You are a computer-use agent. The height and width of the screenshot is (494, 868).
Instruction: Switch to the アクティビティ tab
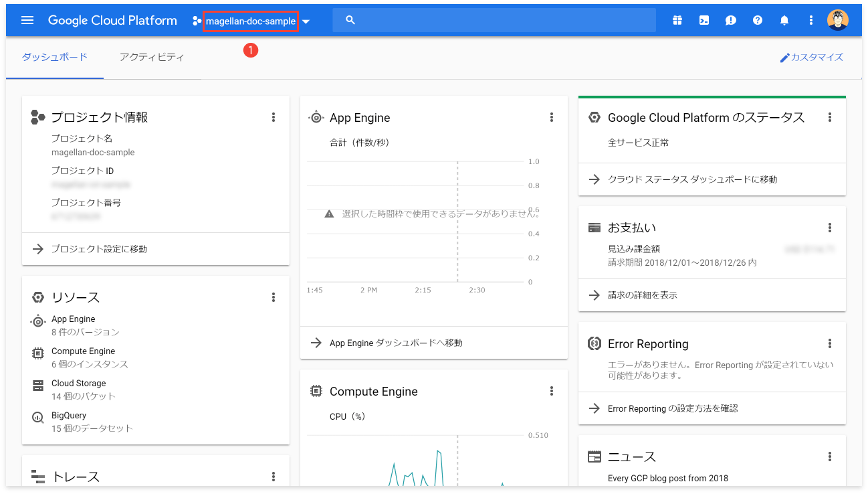point(152,57)
